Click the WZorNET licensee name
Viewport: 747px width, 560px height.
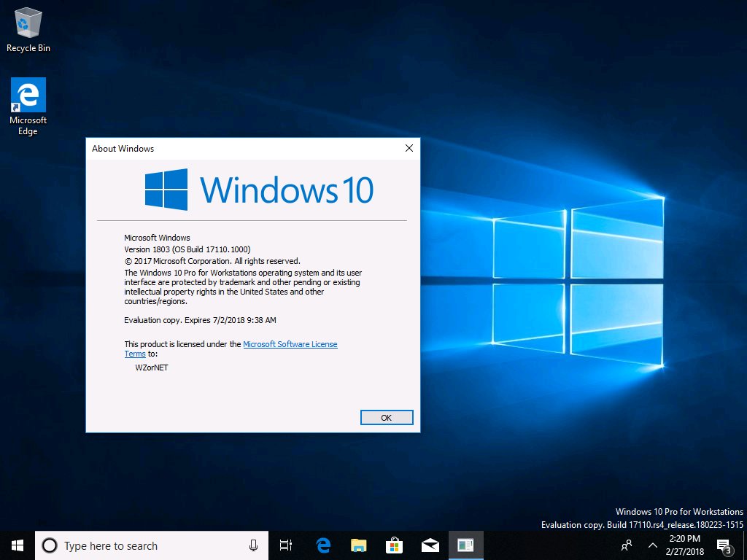(x=152, y=367)
